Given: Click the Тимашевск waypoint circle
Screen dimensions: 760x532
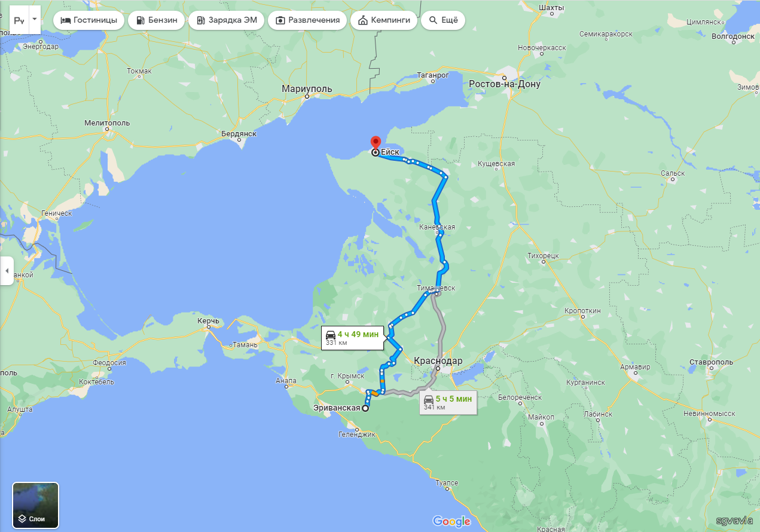Looking at the screenshot, I should pos(437,293).
